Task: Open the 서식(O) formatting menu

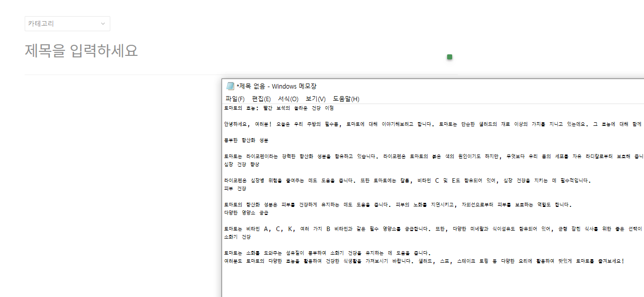Action: tap(287, 99)
